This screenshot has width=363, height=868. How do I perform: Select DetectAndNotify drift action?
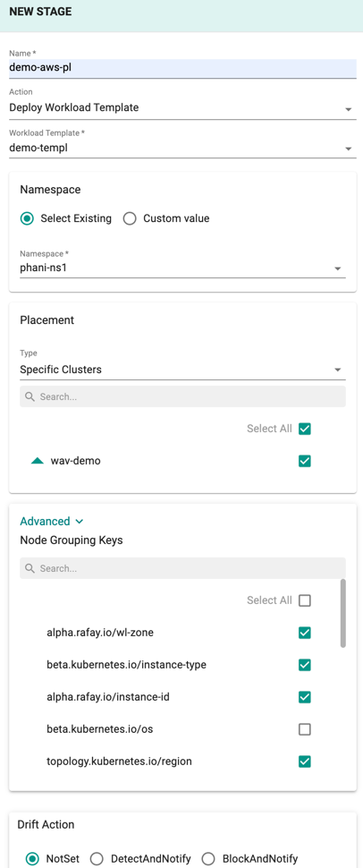click(x=97, y=859)
